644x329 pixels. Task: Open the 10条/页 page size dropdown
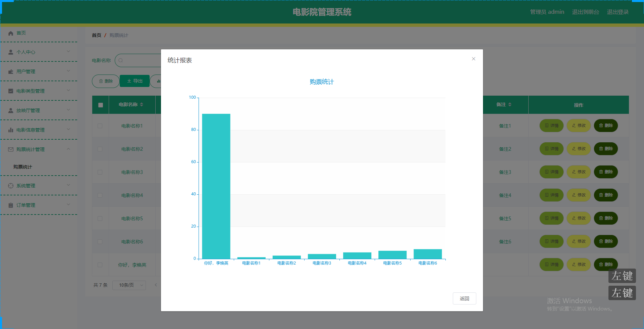point(129,285)
